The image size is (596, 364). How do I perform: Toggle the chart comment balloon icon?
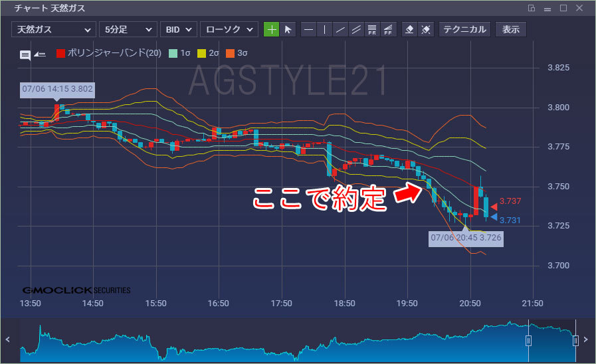click(x=25, y=54)
